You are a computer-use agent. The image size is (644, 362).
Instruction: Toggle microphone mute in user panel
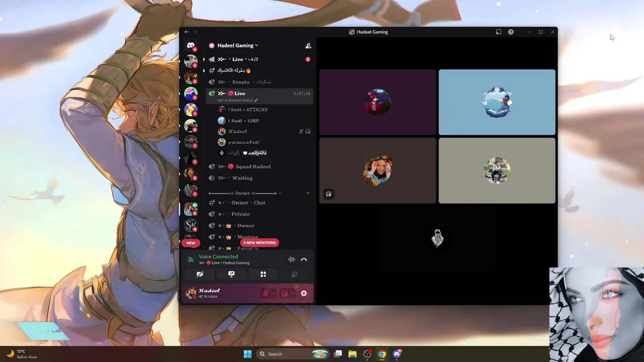tap(266, 293)
